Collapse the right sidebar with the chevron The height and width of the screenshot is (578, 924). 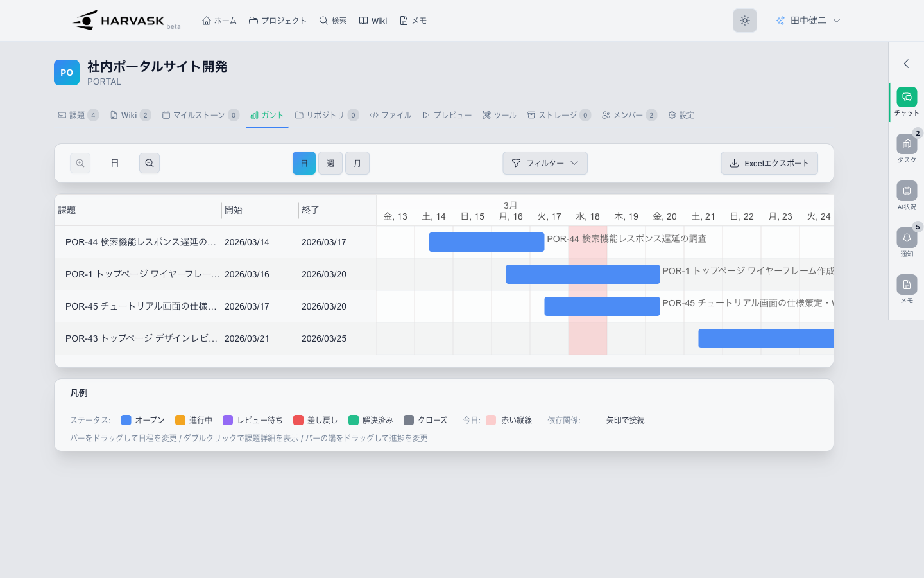click(x=906, y=64)
